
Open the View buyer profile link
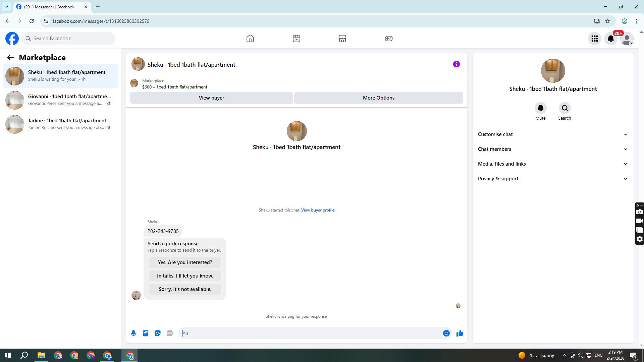(318, 210)
